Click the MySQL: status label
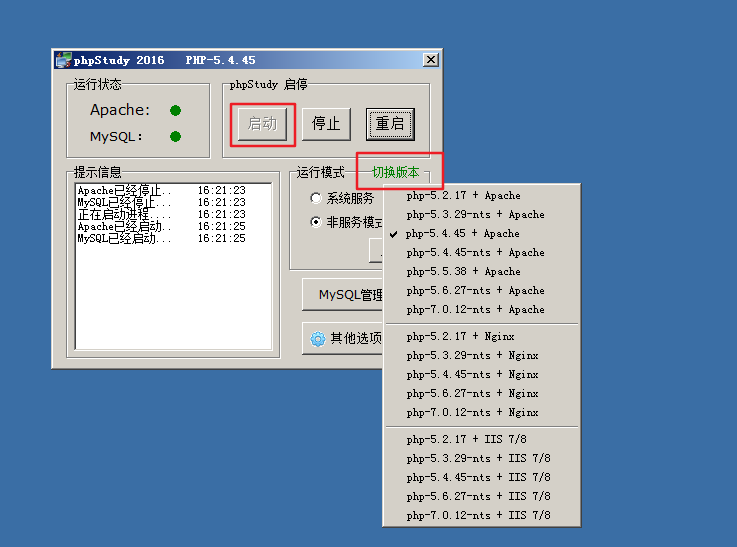Screen dimensions: 737x547 coord(116,137)
